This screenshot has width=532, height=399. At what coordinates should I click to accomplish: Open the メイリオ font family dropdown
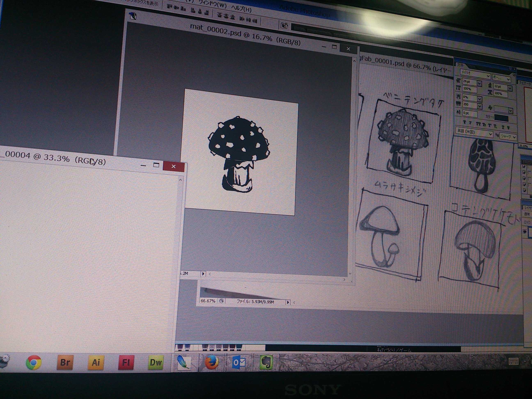tap(488, 76)
